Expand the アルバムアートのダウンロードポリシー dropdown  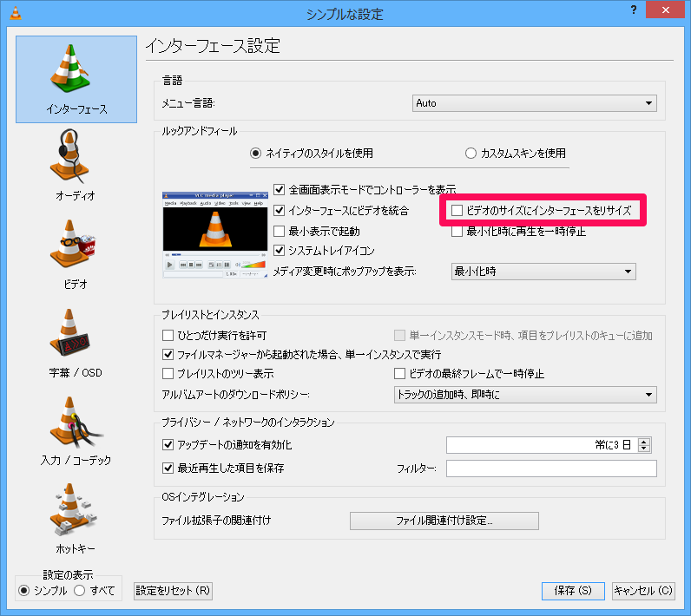point(525,395)
